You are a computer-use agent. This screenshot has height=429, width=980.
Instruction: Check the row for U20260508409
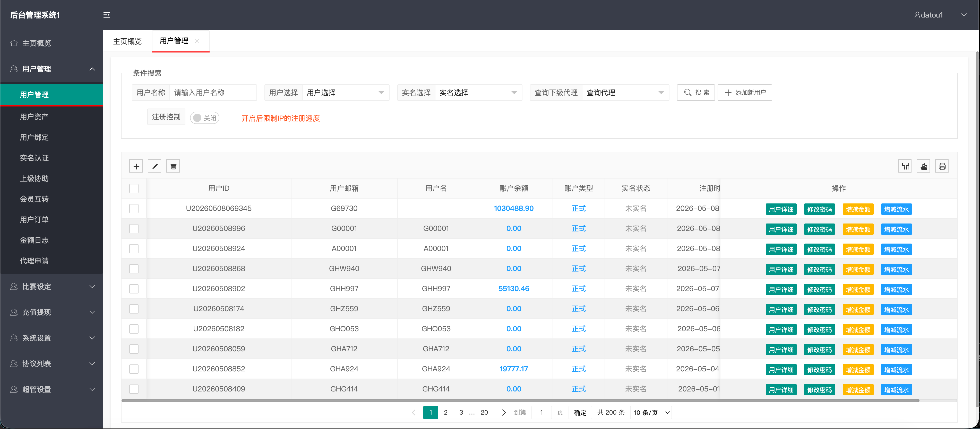click(x=134, y=389)
